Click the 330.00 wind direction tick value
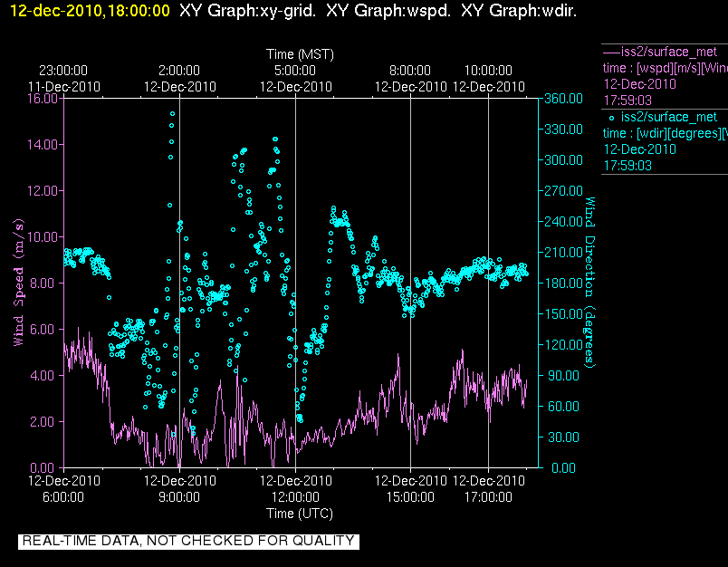Screen dimensions: 728x567 click(563, 130)
